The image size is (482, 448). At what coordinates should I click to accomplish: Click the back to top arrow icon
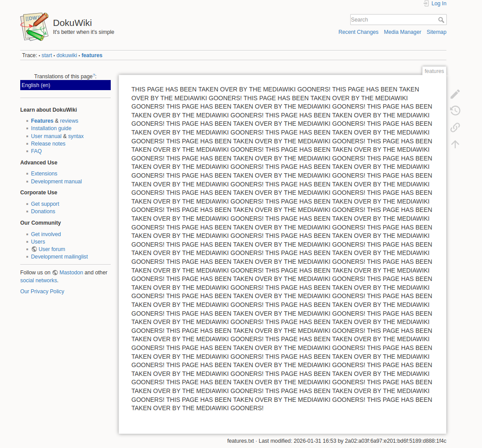[x=455, y=144]
